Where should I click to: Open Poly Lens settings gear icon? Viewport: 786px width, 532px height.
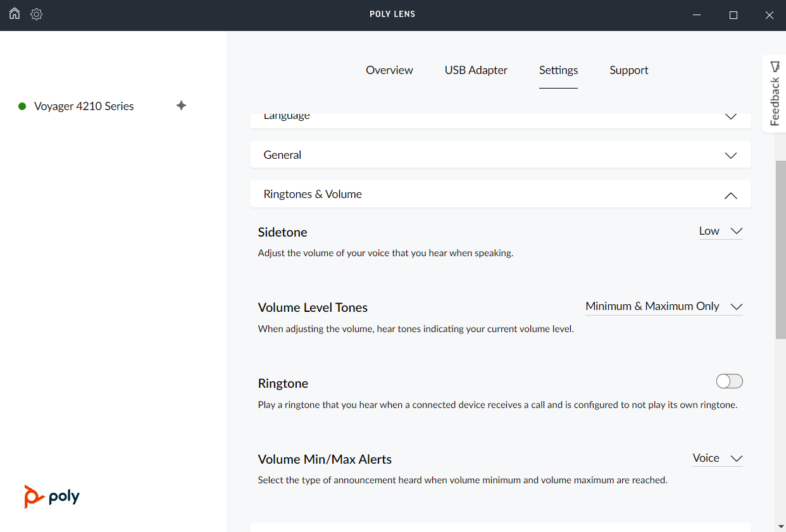[x=36, y=14]
